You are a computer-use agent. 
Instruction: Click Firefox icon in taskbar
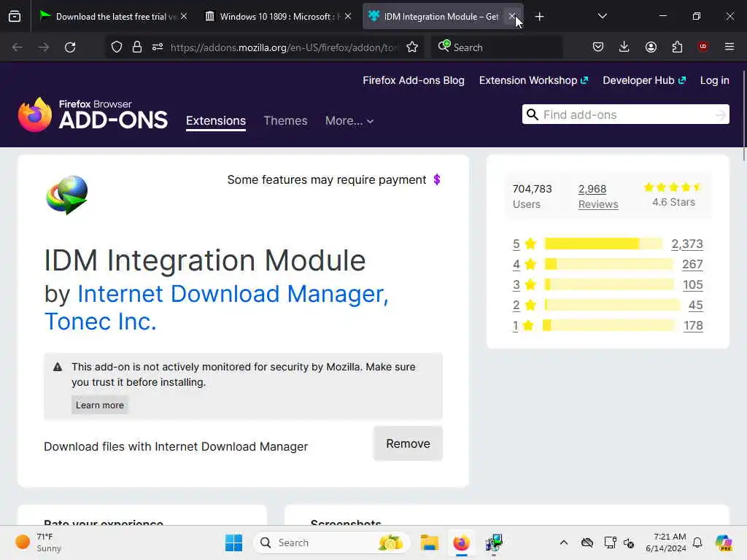(461, 542)
